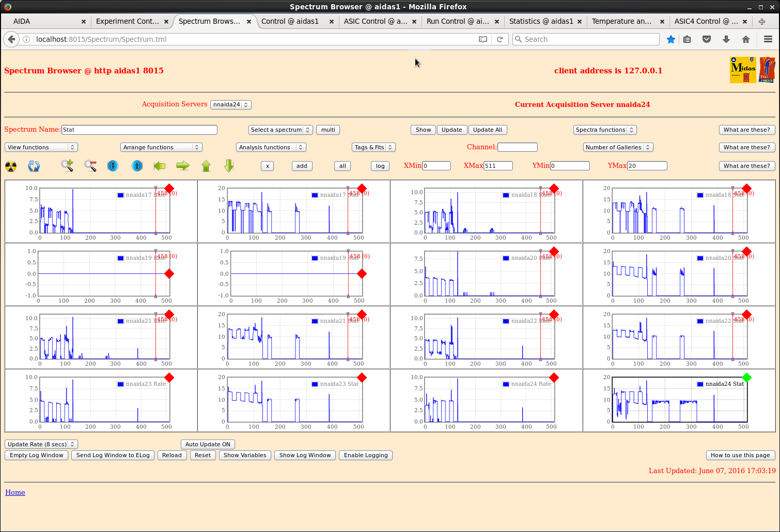Open the Update Rate (8 secs) dropdown
This screenshot has width=780, height=532.
41,444
